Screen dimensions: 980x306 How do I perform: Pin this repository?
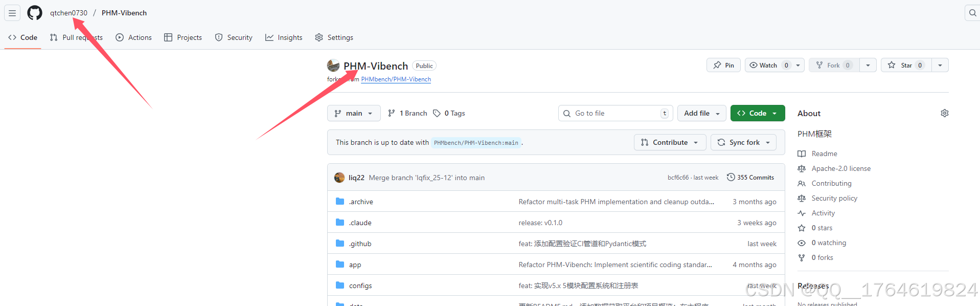coord(723,65)
